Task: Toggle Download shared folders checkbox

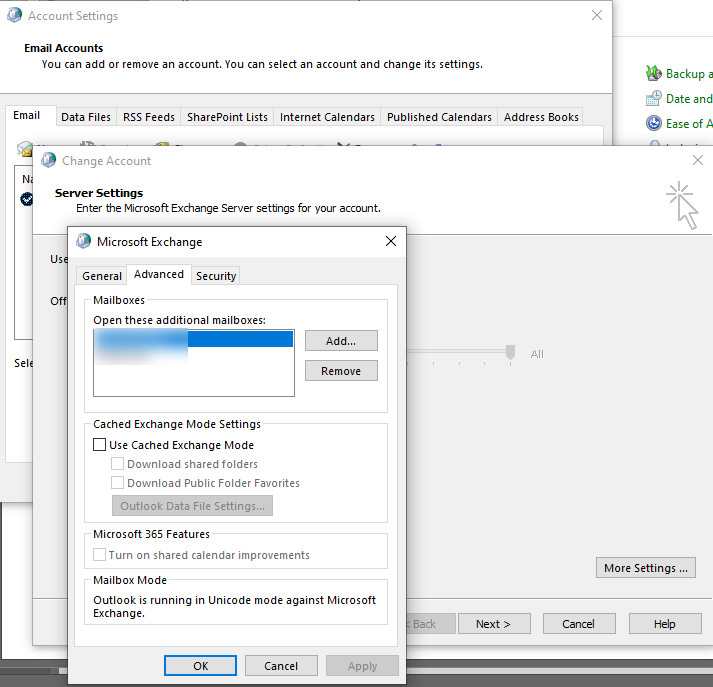Action: point(117,464)
